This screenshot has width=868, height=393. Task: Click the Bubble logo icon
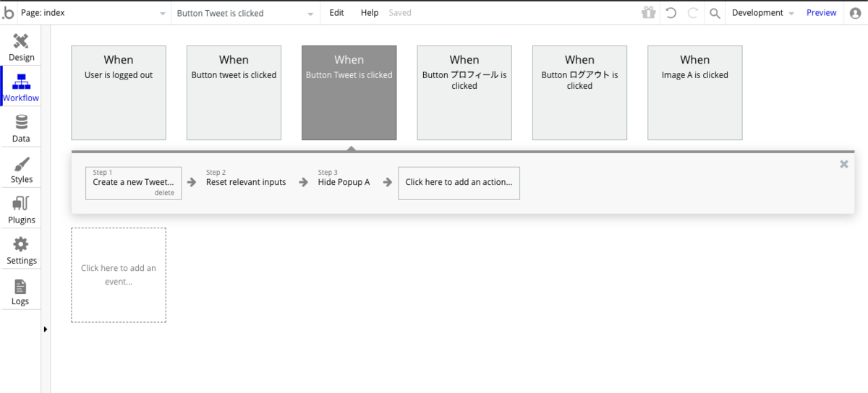(7, 13)
